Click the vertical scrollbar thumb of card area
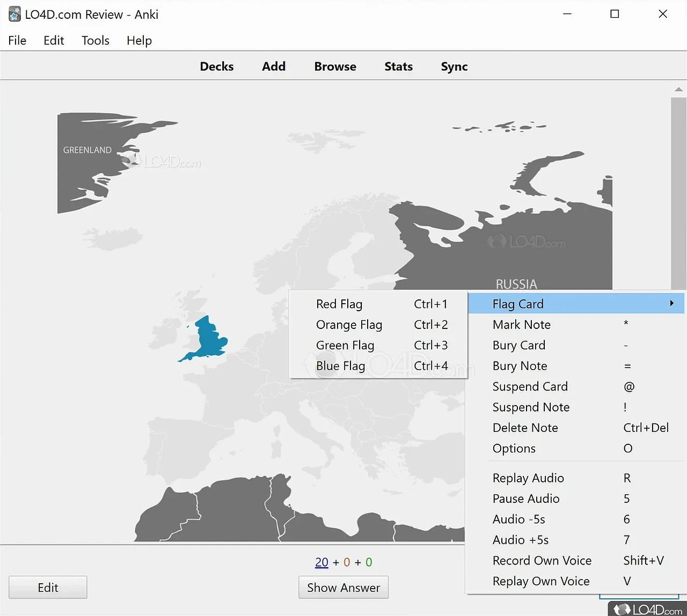Image resolution: width=687 pixels, height=616 pixels. tap(678, 193)
